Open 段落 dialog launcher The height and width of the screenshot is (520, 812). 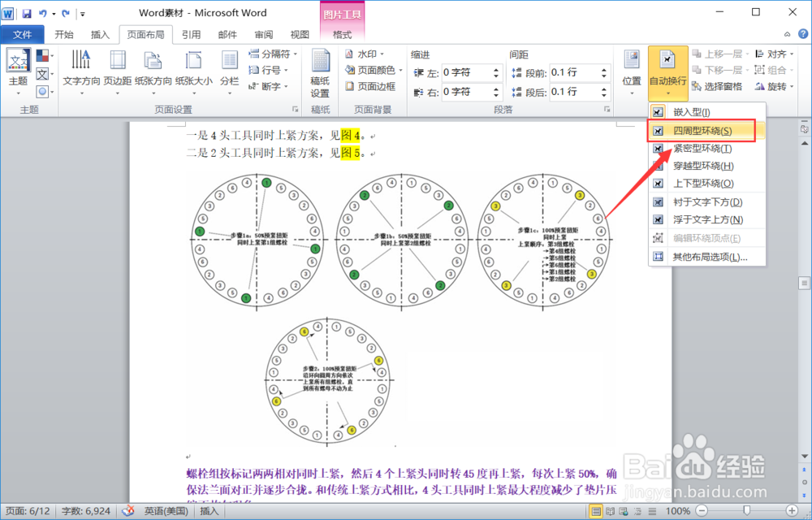click(607, 110)
